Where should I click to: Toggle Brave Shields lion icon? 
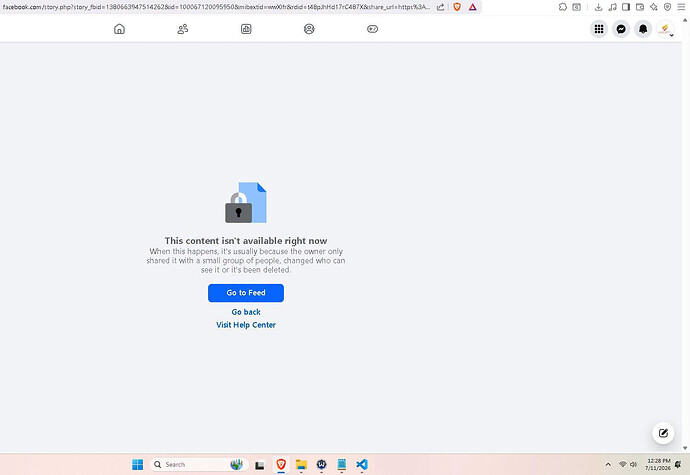tap(457, 7)
